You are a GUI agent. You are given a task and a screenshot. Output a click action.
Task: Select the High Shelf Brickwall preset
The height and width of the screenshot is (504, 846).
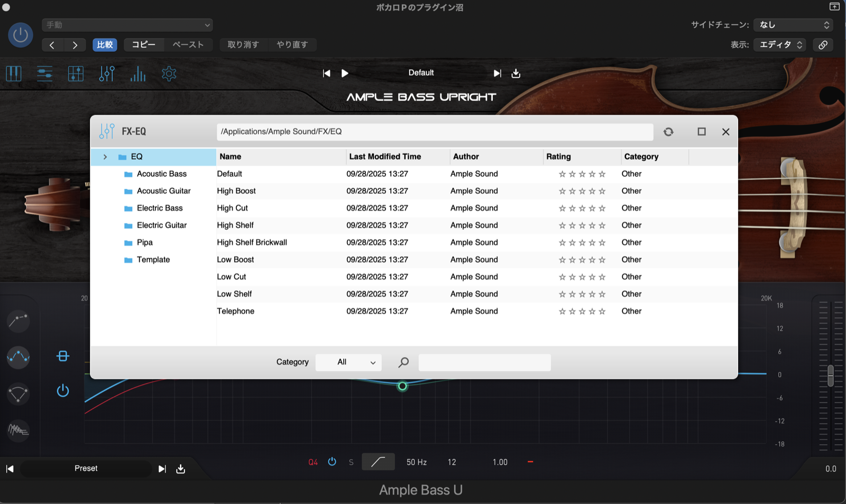coord(476,242)
